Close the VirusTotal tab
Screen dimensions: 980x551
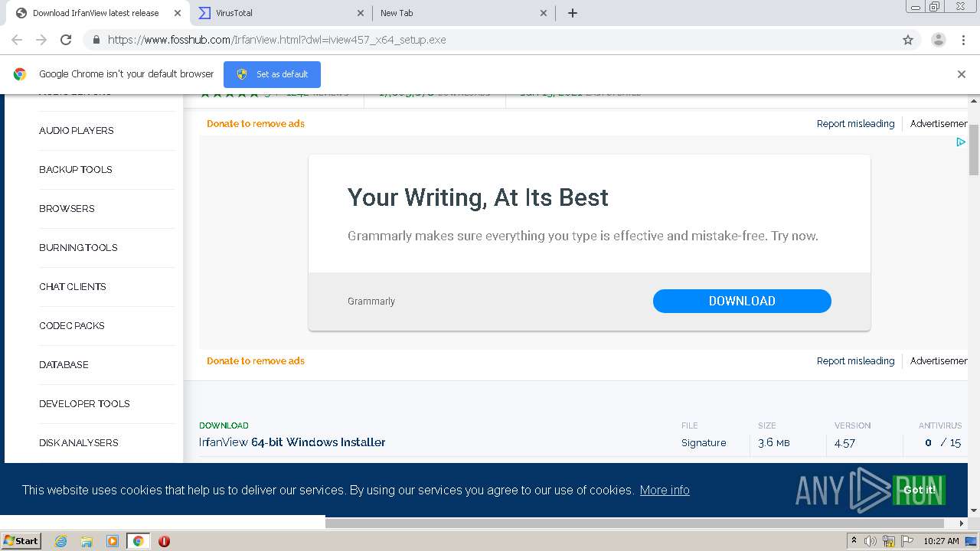(361, 13)
